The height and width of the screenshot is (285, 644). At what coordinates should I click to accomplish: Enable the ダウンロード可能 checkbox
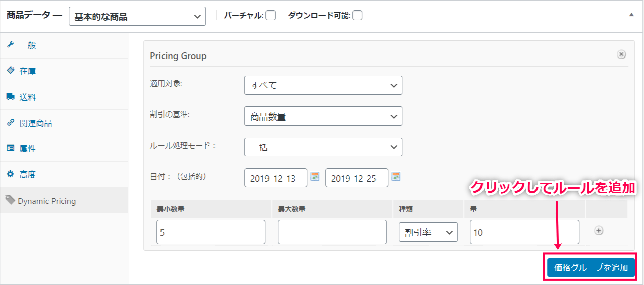[357, 16]
